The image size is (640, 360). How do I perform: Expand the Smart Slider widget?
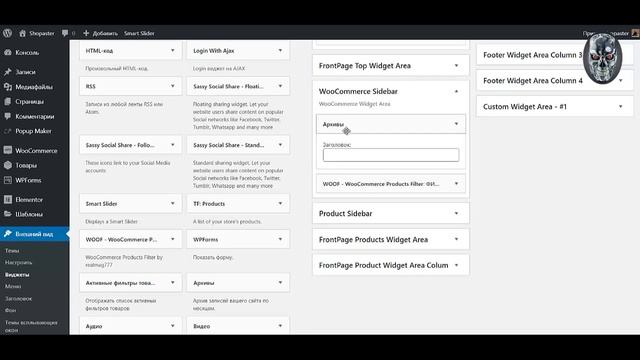tap(173, 203)
